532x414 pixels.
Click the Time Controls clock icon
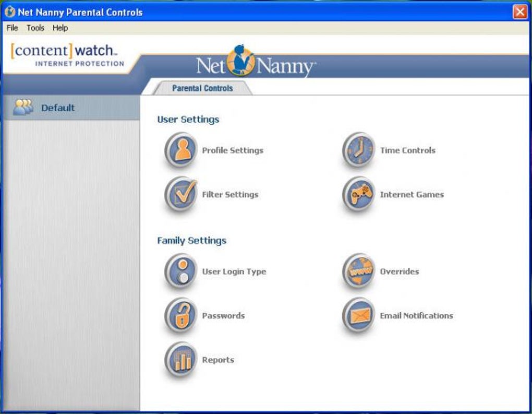tap(359, 150)
